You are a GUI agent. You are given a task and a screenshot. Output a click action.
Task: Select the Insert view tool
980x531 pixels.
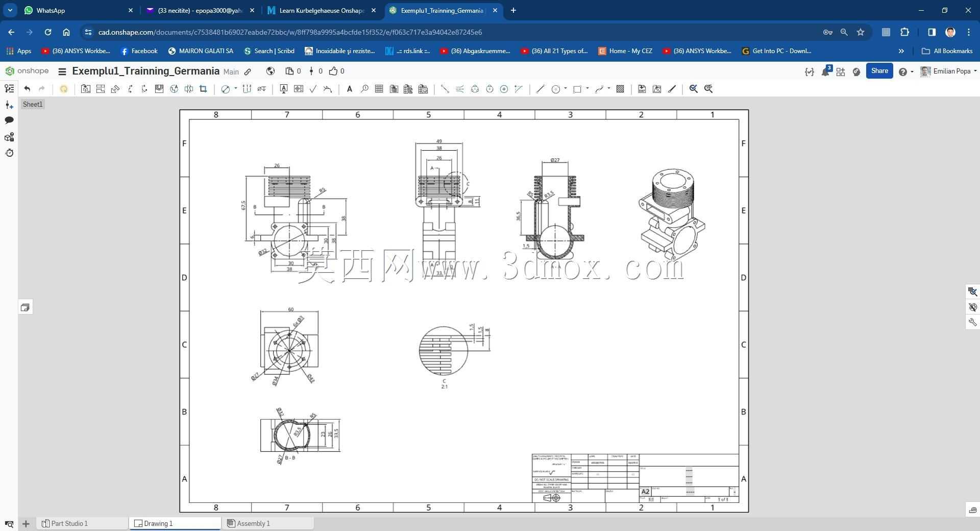click(86, 89)
